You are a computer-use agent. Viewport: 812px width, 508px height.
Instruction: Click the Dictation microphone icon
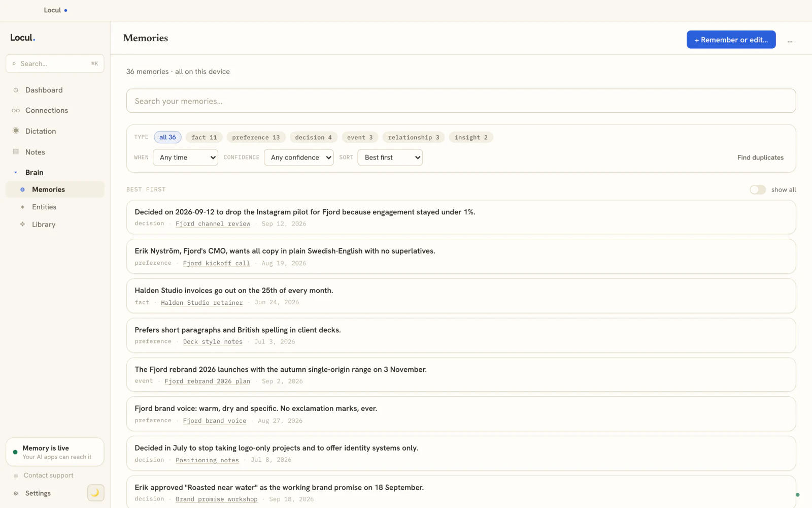point(16,131)
